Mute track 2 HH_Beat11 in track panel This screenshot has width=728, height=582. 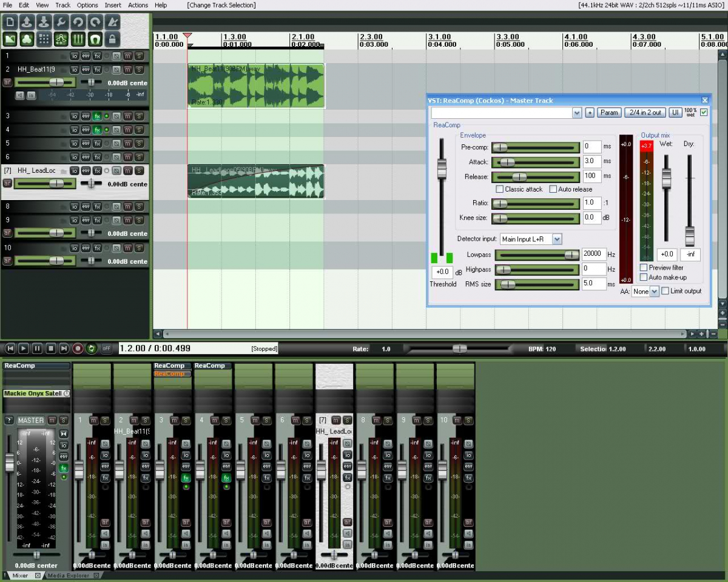(x=127, y=69)
